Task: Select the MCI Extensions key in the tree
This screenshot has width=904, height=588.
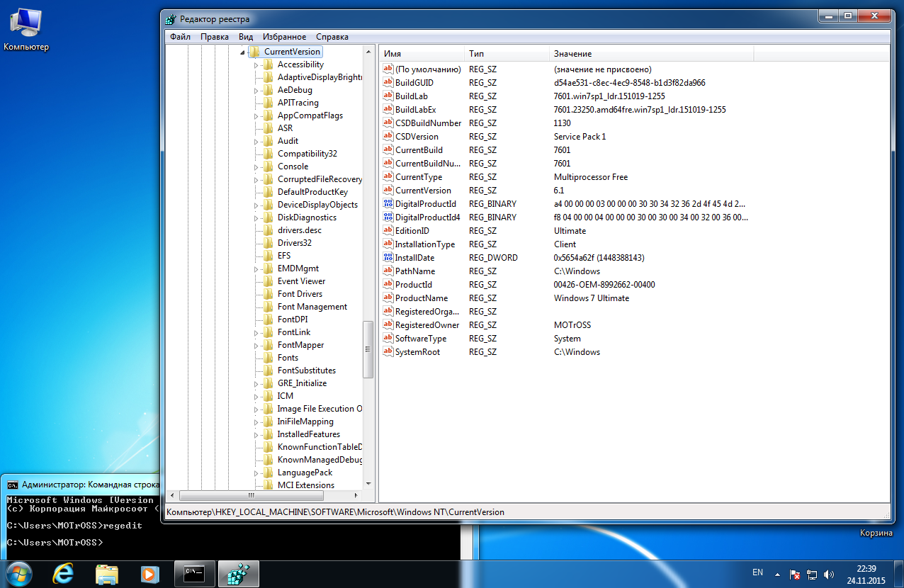Action: [305, 485]
